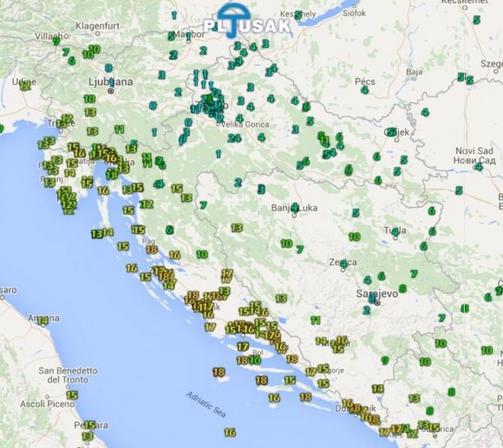
Task: Click the Zenica city marker circle
Action: [343, 269]
